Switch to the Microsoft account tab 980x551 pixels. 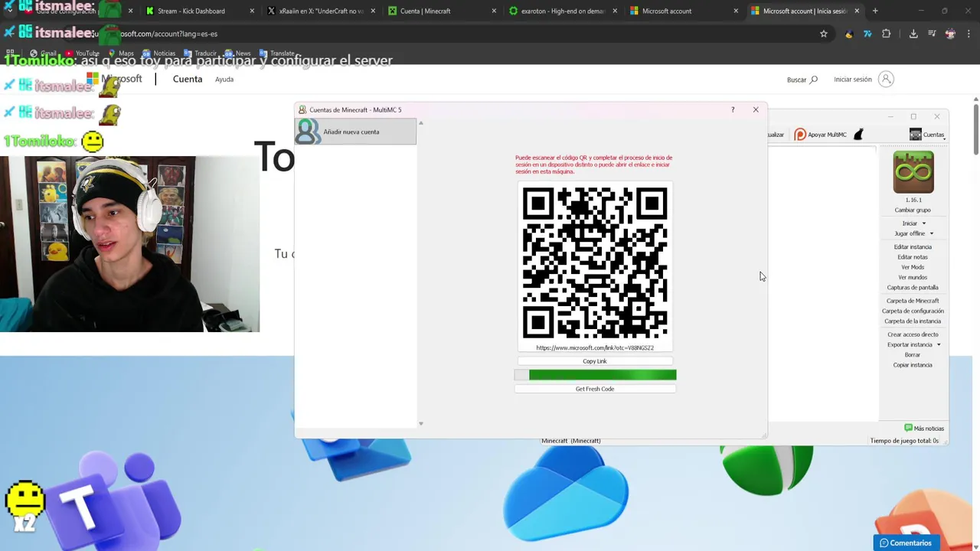[x=684, y=11]
